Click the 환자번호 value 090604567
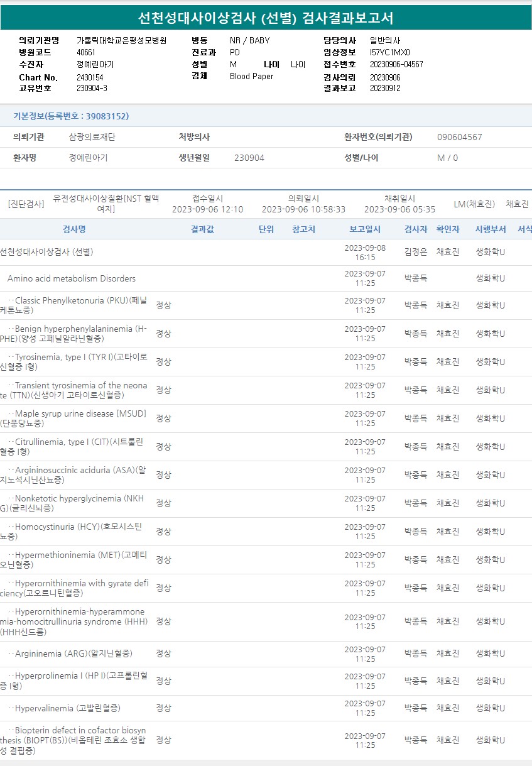The width and height of the screenshot is (532, 766). (x=459, y=137)
